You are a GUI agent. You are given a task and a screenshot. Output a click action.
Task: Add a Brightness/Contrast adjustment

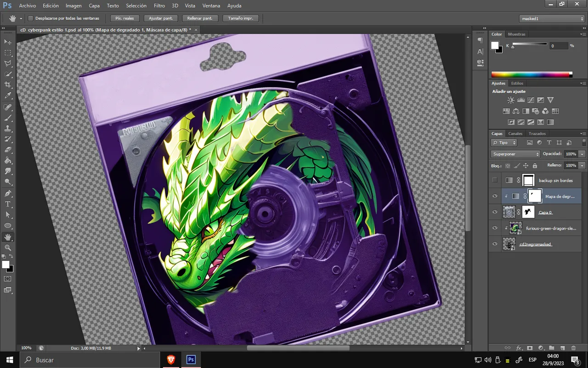click(x=511, y=100)
